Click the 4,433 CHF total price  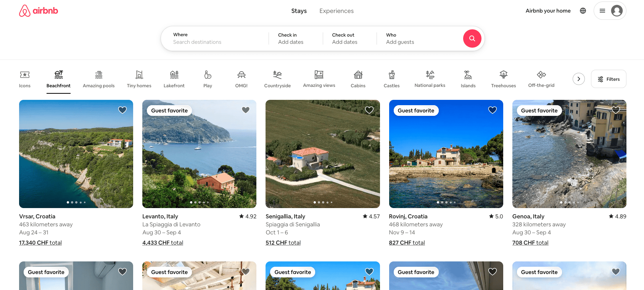pyautogui.click(x=163, y=243)
